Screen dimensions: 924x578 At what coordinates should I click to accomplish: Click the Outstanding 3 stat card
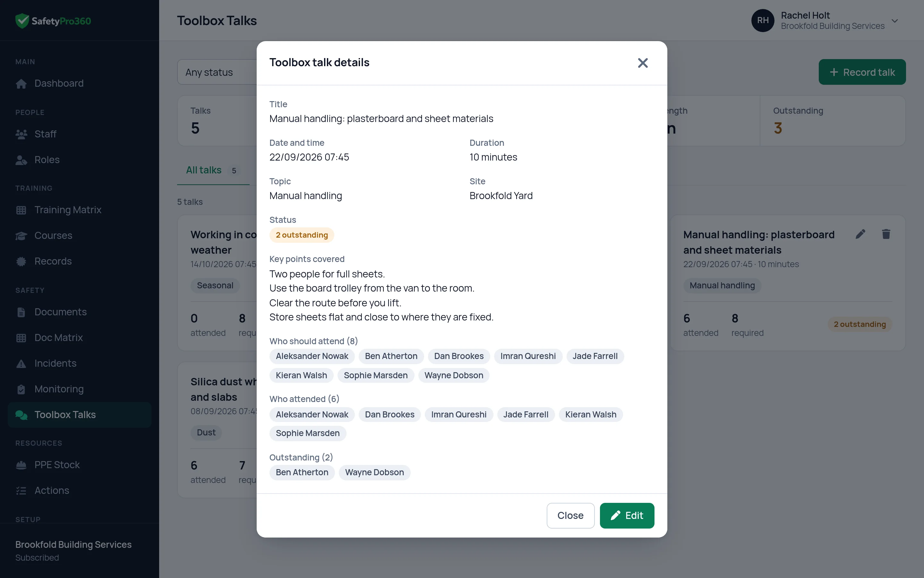click(832, 121)
